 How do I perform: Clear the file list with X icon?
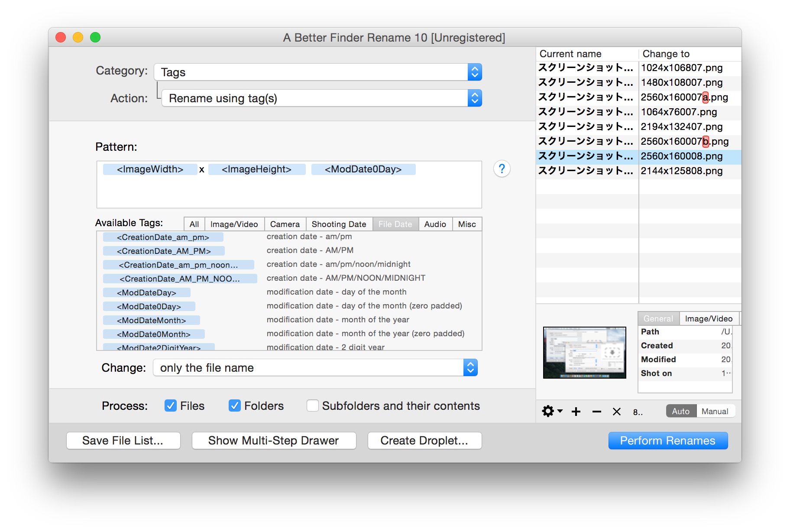pos(617,412)
